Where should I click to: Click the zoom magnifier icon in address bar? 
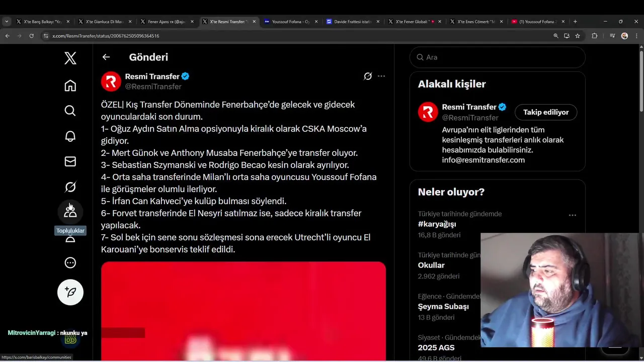(x=556, y=36)
